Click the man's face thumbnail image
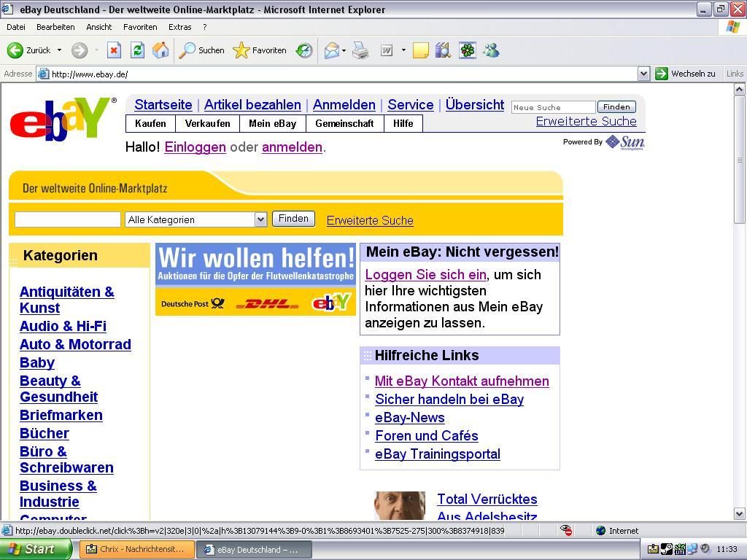The image size is (747, 560). [x=400, y=505]
